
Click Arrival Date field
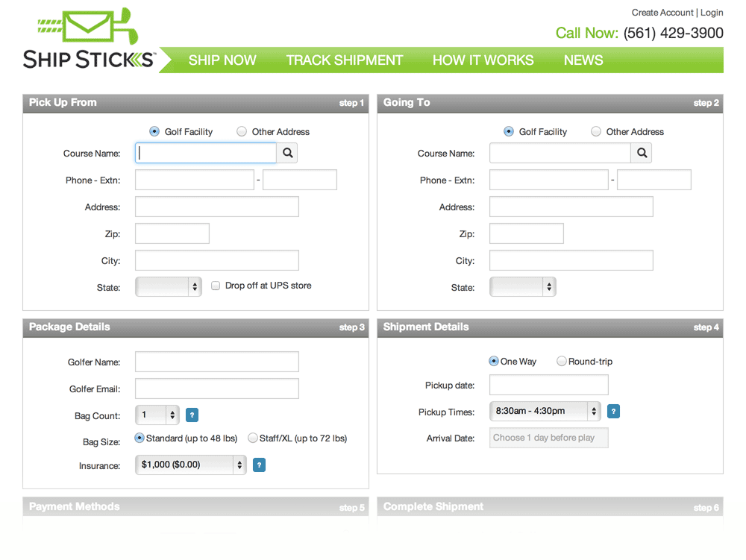coord(549,438)
